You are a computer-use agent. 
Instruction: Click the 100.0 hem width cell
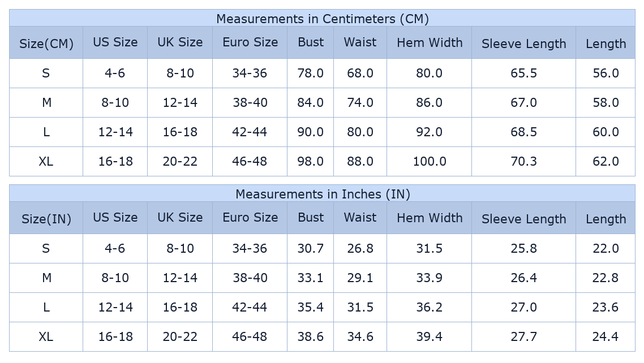point(430,161)
